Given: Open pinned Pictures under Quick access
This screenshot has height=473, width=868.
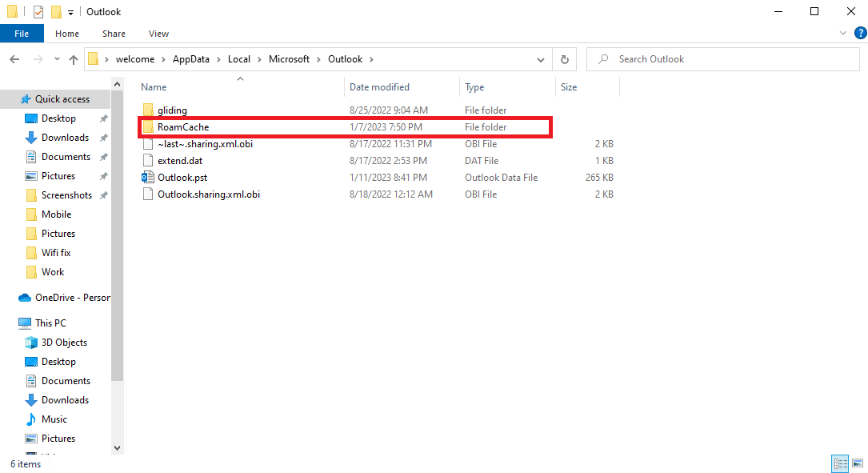Looking at the screenshot, I should [x=58, y=176].
